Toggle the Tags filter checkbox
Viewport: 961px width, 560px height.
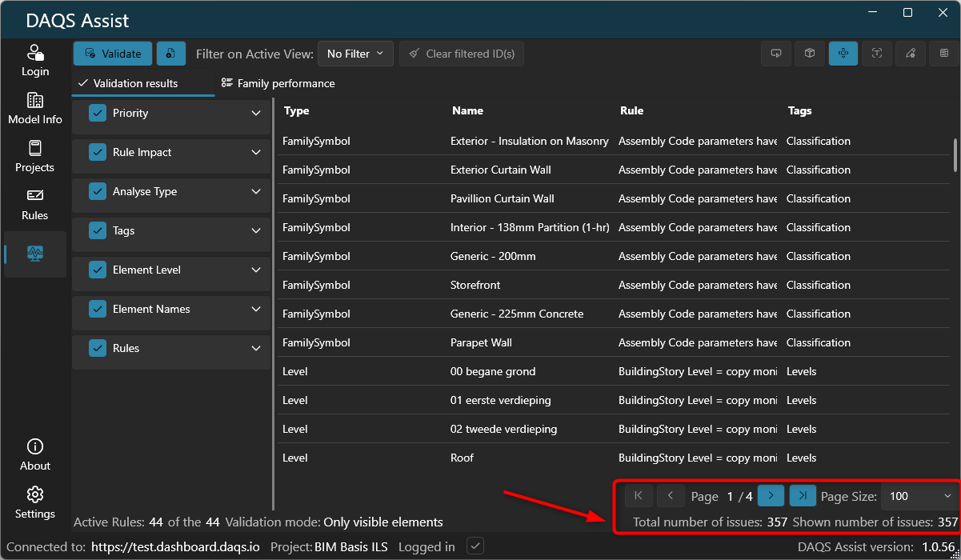[x=98, y=231]
